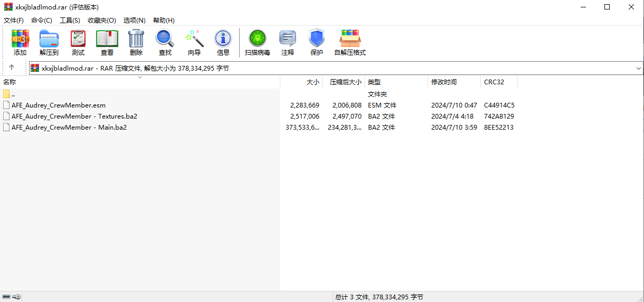Open the 收藏夹(O) menu

click(102, 21)
